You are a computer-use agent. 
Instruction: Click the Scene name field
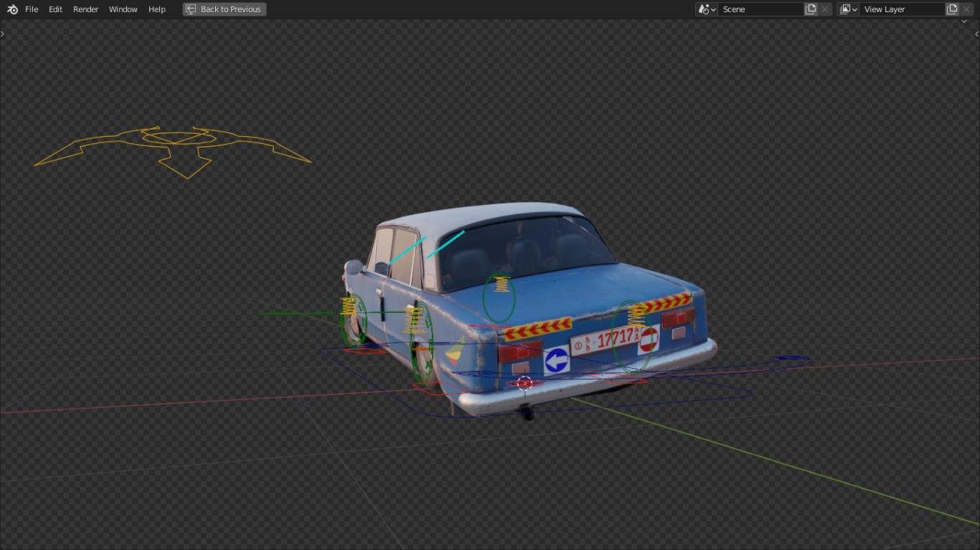(x=760, y=9)
